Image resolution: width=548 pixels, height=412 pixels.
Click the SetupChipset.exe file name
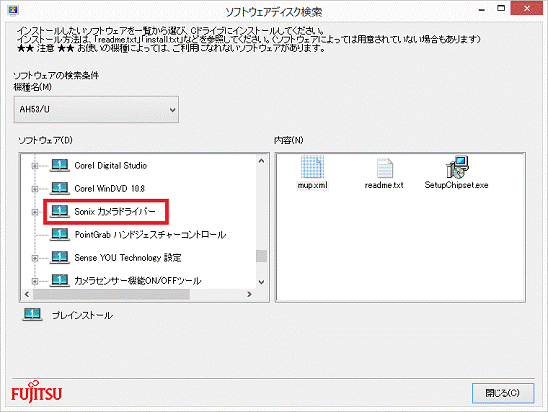pos(456,185)
